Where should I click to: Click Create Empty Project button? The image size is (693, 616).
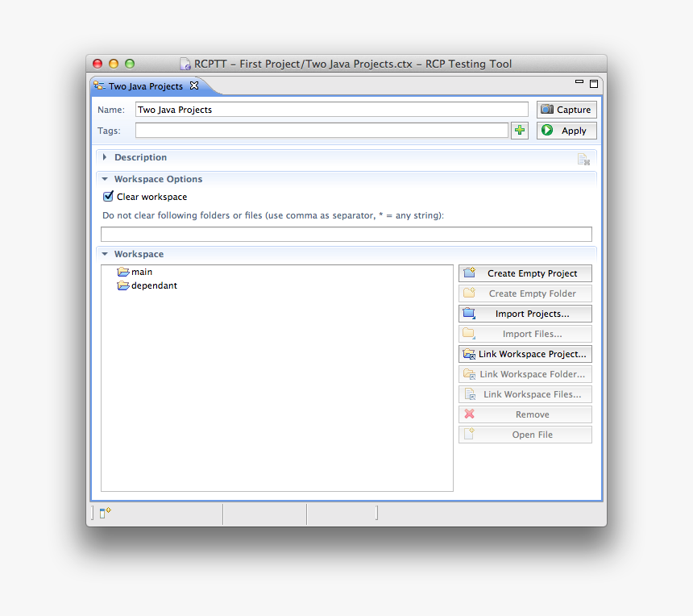pyautogui.click(x=525, y=273)
